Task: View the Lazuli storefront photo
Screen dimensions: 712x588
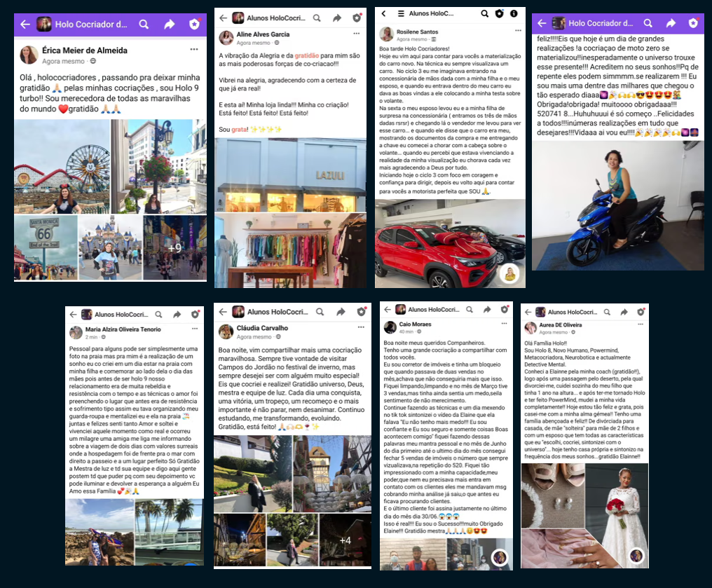Action: coord(290,175)
